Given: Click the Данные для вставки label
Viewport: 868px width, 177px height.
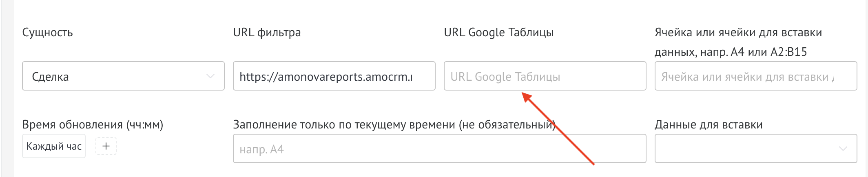Looking at the screenshot, I should [x=709, y=125].
